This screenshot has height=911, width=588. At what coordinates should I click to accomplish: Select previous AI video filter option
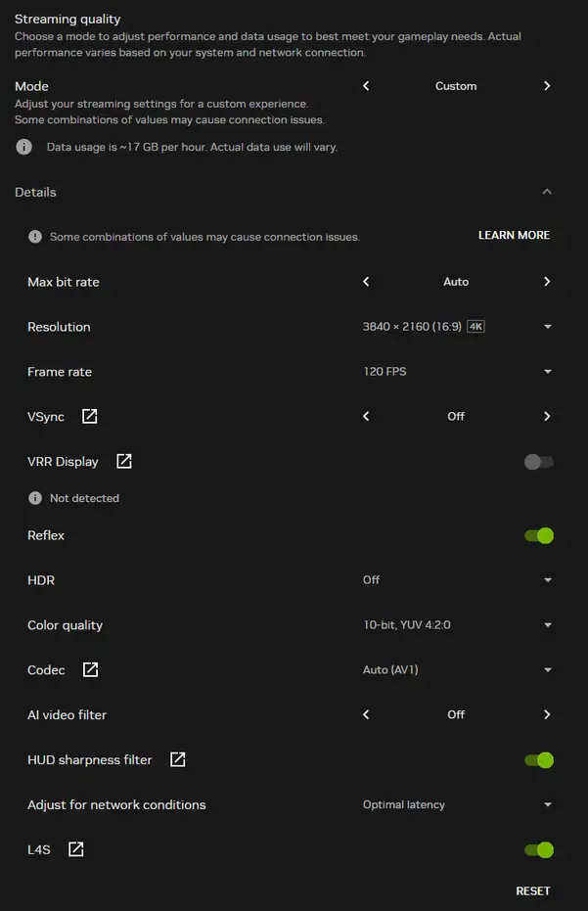point(366,714)
